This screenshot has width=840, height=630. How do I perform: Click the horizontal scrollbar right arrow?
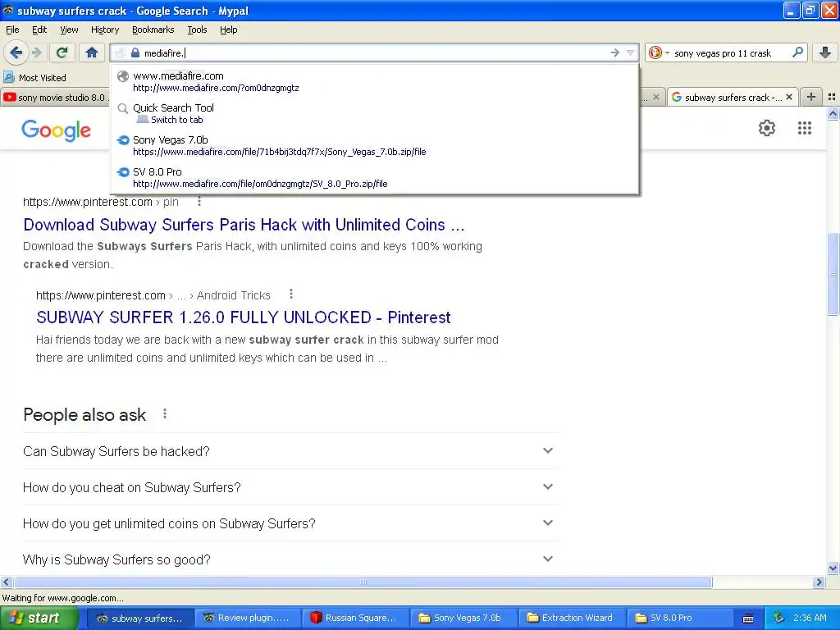(819, 582)
